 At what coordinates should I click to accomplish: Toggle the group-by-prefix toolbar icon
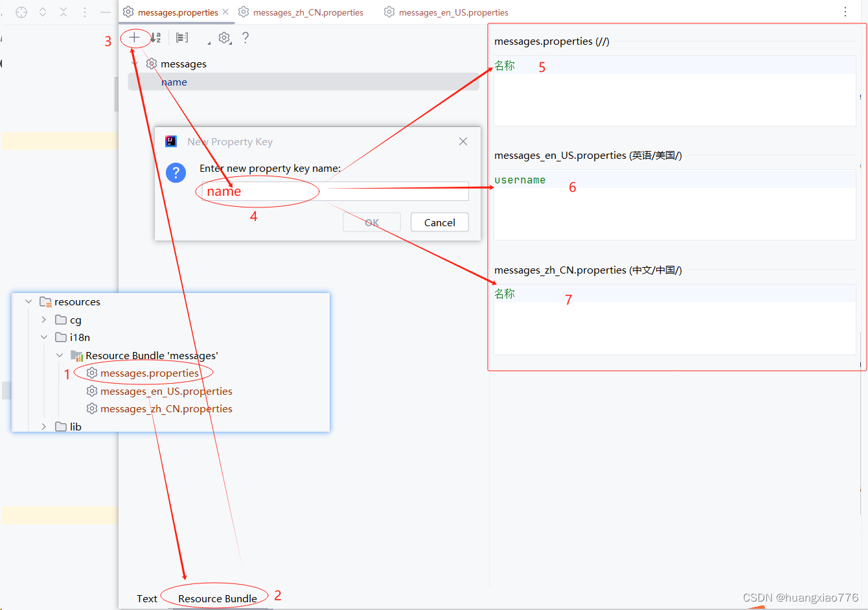click(x=182, y=38)
